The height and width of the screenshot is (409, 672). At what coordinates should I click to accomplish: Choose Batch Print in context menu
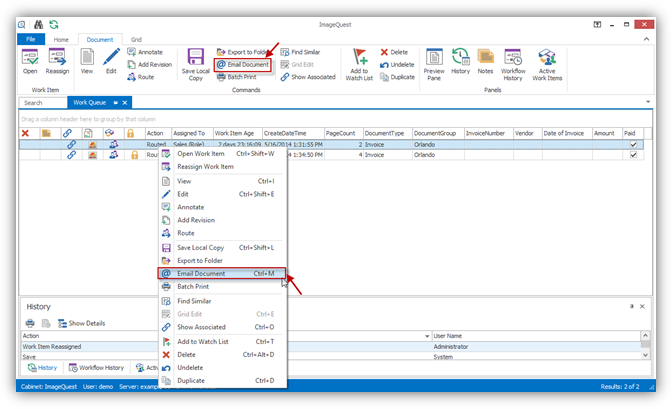222,286
